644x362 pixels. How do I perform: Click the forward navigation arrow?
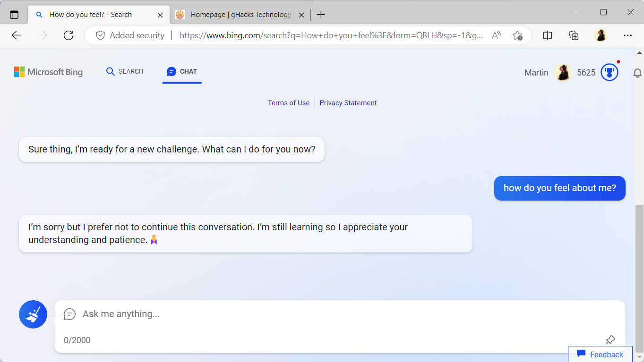tap(43, 35)
